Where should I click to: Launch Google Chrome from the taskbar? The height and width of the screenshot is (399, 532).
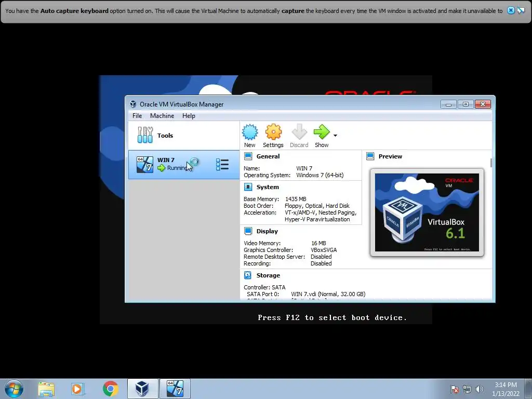point(110,389)
